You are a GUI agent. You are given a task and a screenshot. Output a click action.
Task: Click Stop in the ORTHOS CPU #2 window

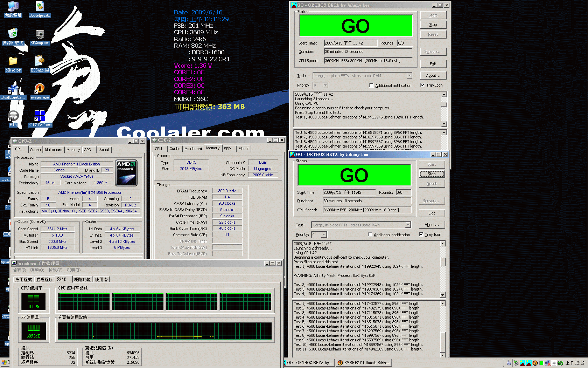(x=432, y=174)
